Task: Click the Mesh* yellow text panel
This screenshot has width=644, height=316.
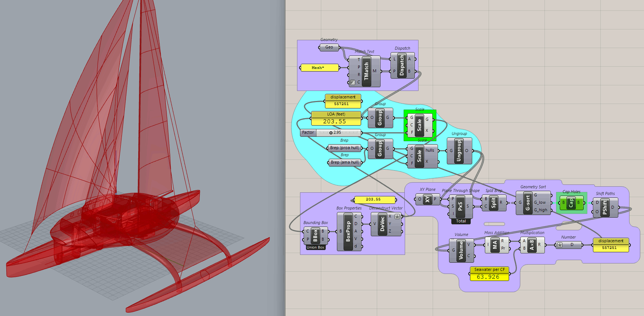Action: 319,67
